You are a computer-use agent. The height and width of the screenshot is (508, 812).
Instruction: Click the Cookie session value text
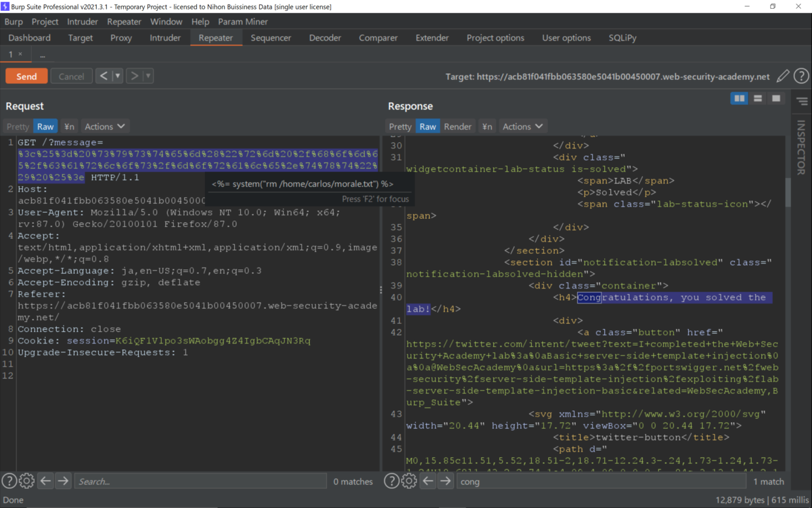point(213,341)
